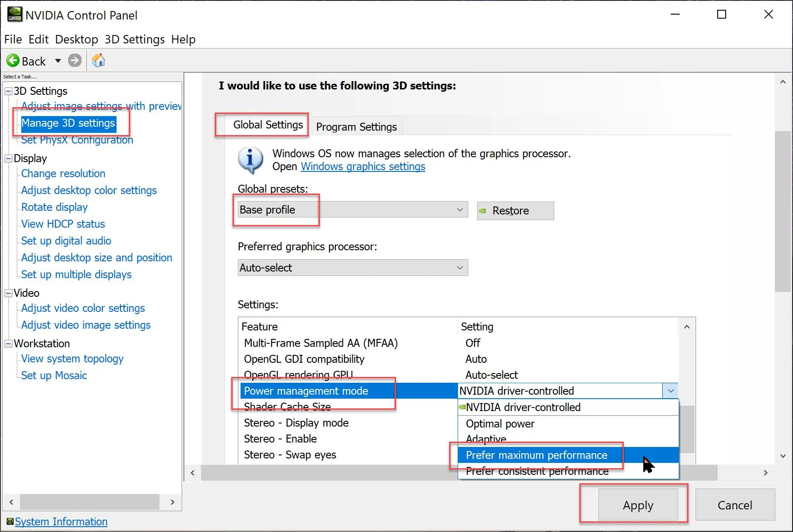Viewport: 793px width, 532px height.
Task: Collapse the Display tree node
Action: (x=8, y=159)
